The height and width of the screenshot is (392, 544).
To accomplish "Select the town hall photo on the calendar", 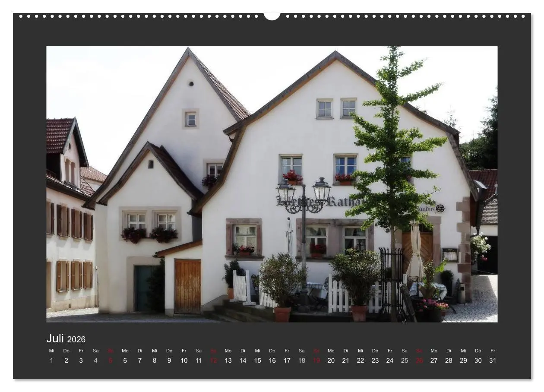I will click(272, 184).
